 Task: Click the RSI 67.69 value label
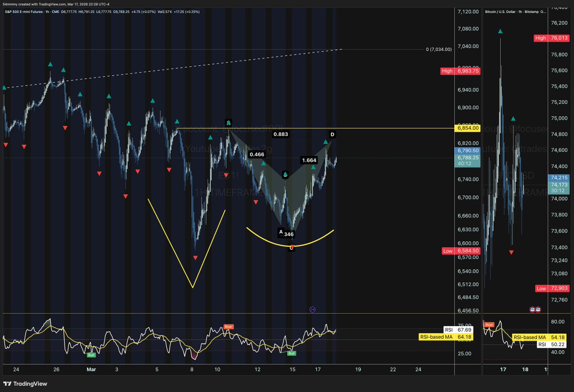tap(458, 330)
